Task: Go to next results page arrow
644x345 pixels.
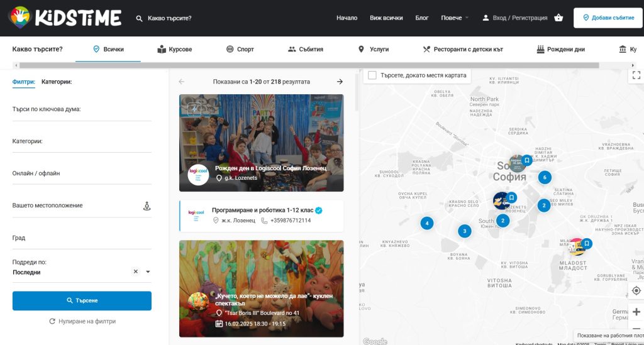Action: pyautogui.click(x=340, y=82)
